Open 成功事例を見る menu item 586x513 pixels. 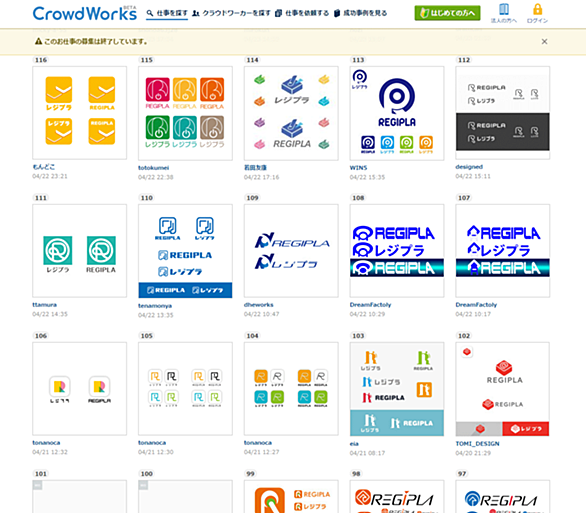(x=361, y=13)
